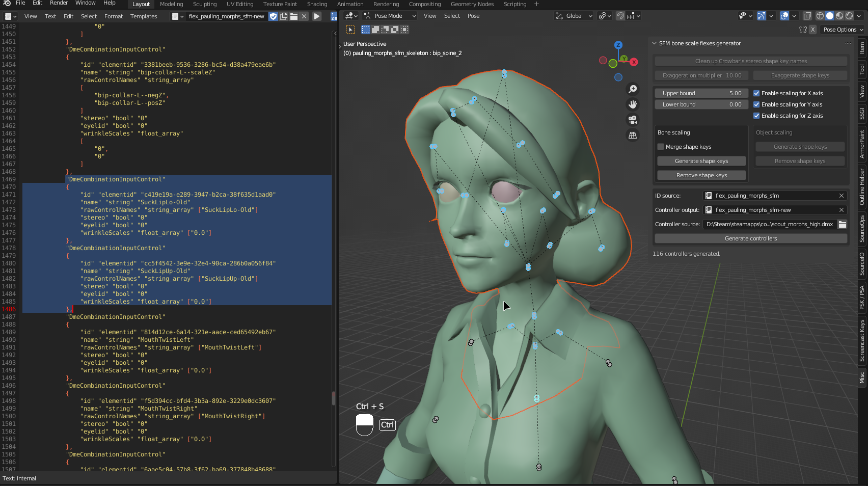Create new text datablock copy

[284, 16]
